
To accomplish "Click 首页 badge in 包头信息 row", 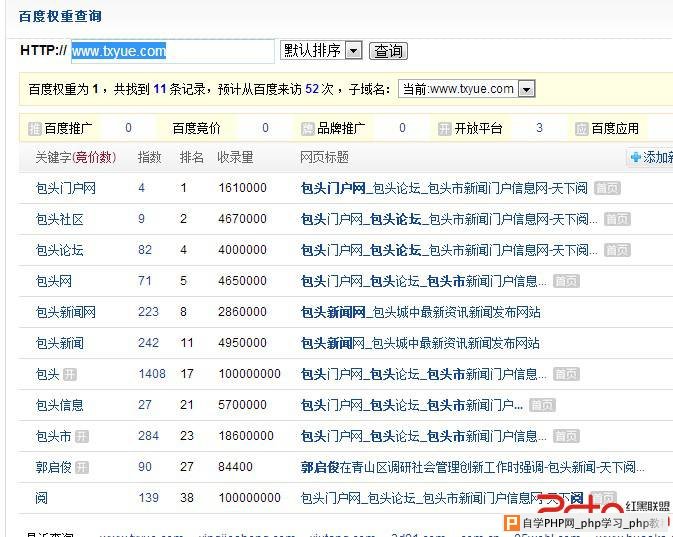I will pos(542,405).
